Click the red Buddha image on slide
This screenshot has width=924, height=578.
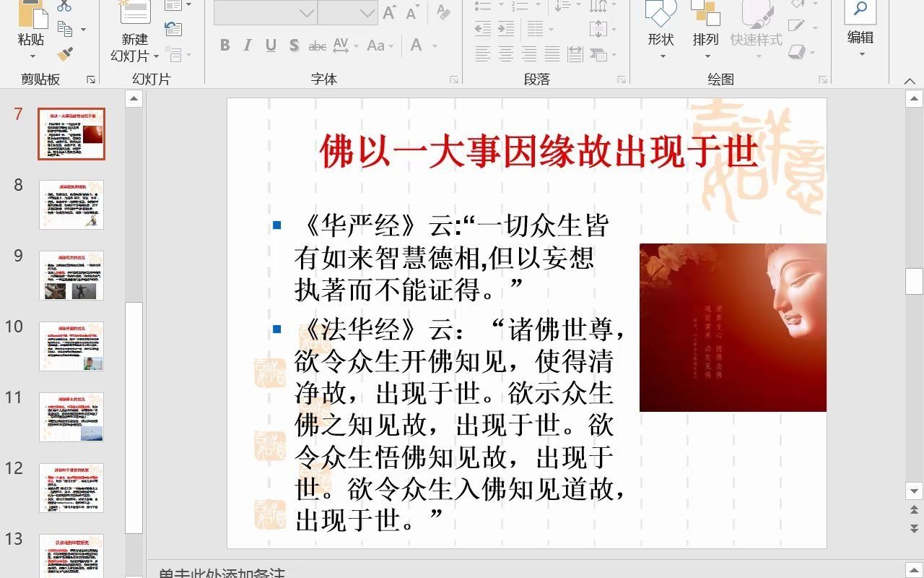click(733, 327)
